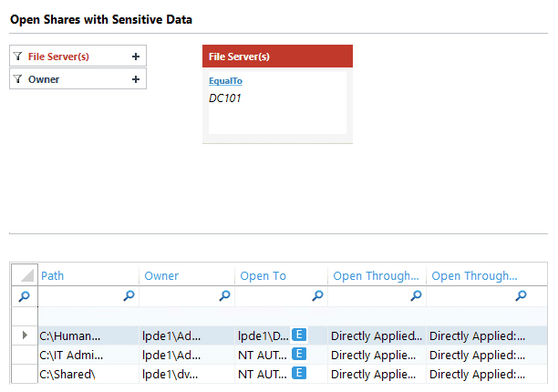The height and width of the screenshot is (392, 558).
Task: Click search icon in first Open Through filter cell
Action: 416,295
